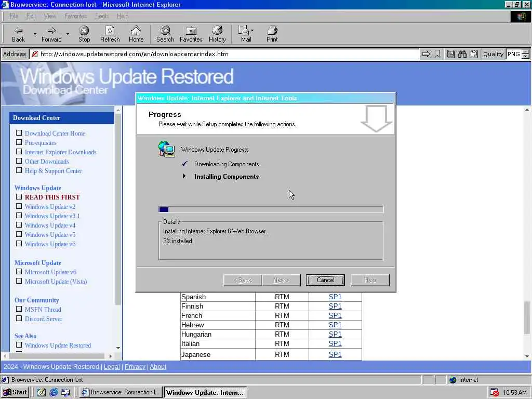532x399 pixels.
Task: Open the Tools menu
Action: pyautogui.click(x=101, y=16)
